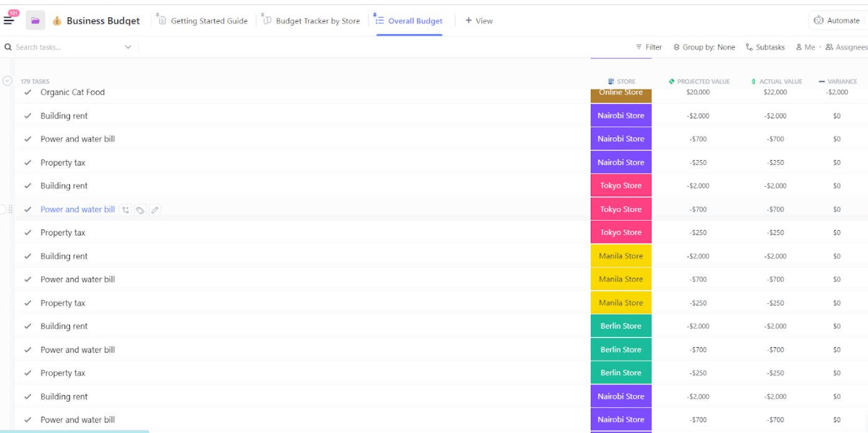Click the purple folder icon beside Business Budget
868x433 pixels.
pyautogui.click(x=35, y=20)
